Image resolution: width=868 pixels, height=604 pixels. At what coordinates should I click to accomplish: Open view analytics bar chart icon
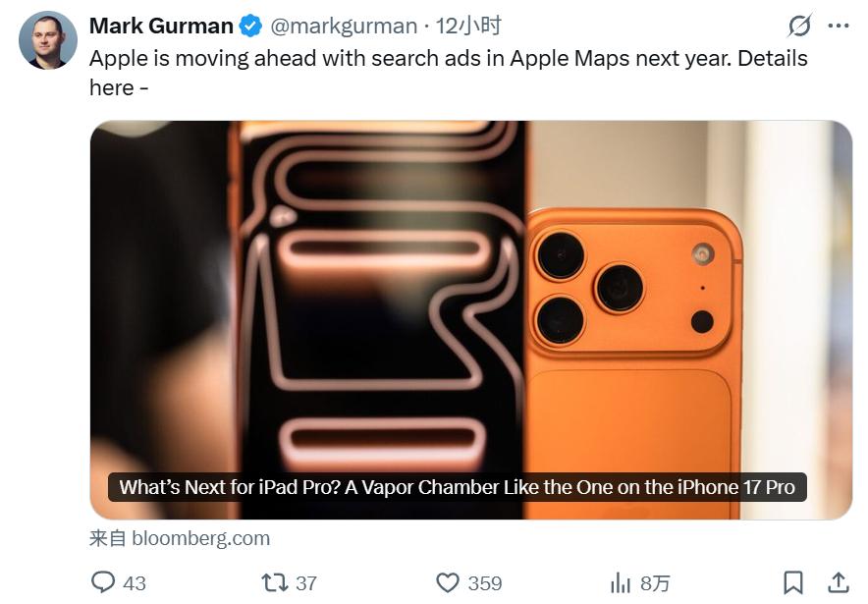[621, 582]
